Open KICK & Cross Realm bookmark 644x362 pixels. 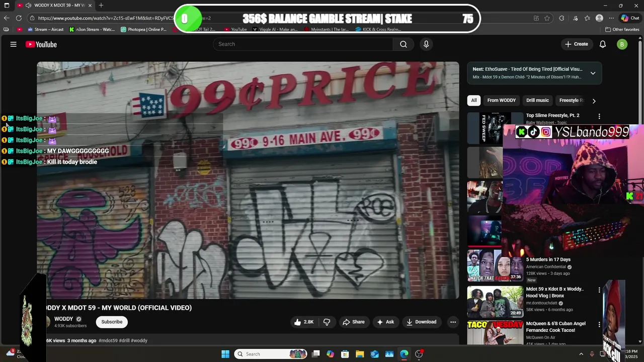point(378,29)
